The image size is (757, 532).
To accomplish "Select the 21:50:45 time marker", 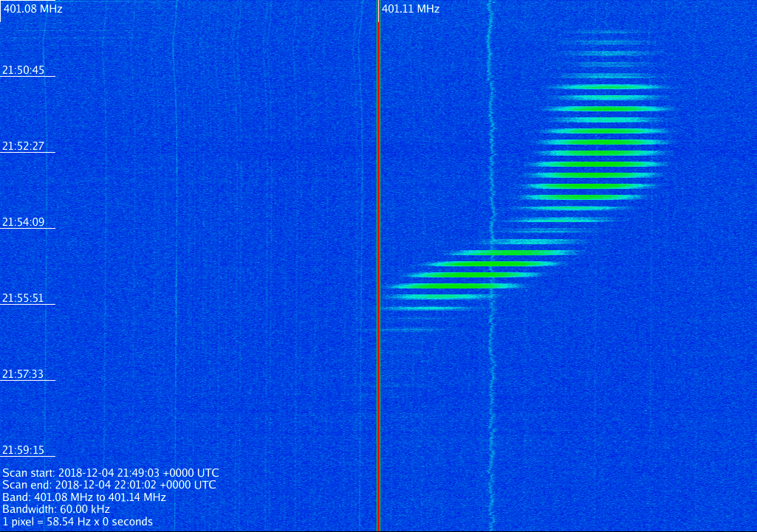I will tap(24, 70).
